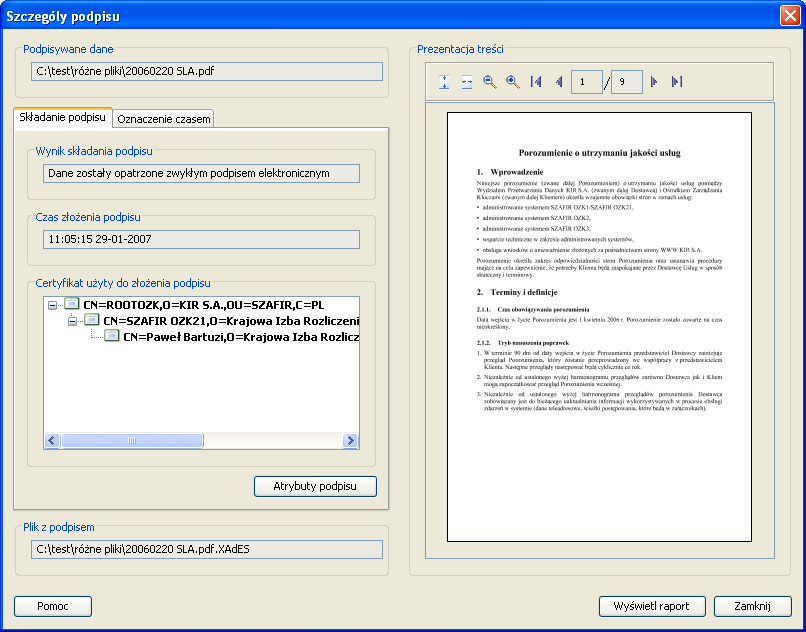
Task: Click preview heading '2. Terminy i definicje'
Action: tap(517, 292)
